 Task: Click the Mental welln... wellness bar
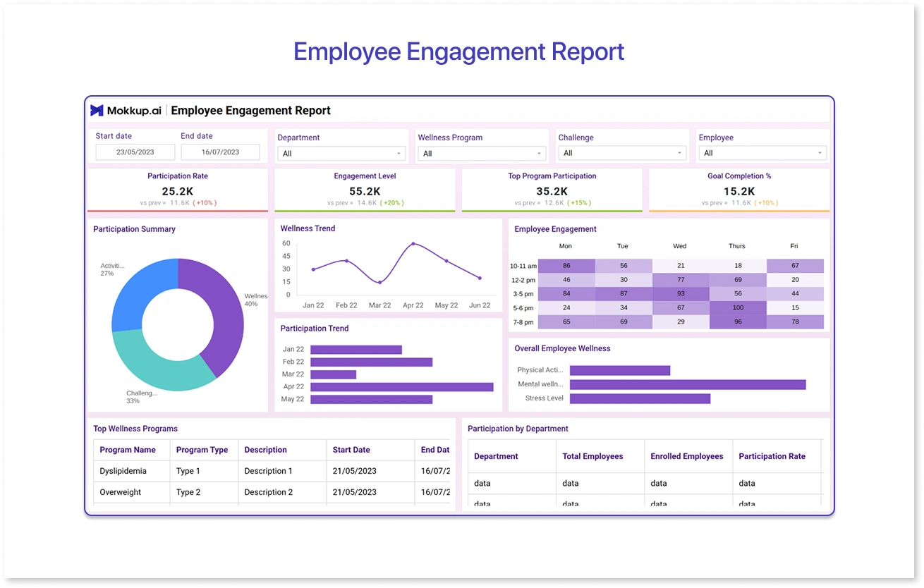click(688, 384)
